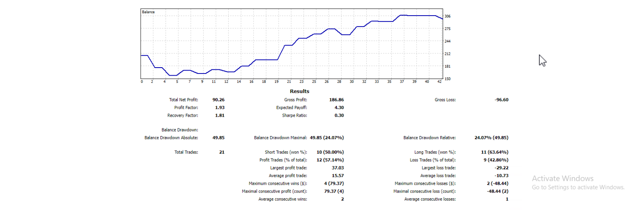This screenshot has height=210, width=644.
Task: Select the Maximum consecutive wins ($) label
Action: coord(278,184)
